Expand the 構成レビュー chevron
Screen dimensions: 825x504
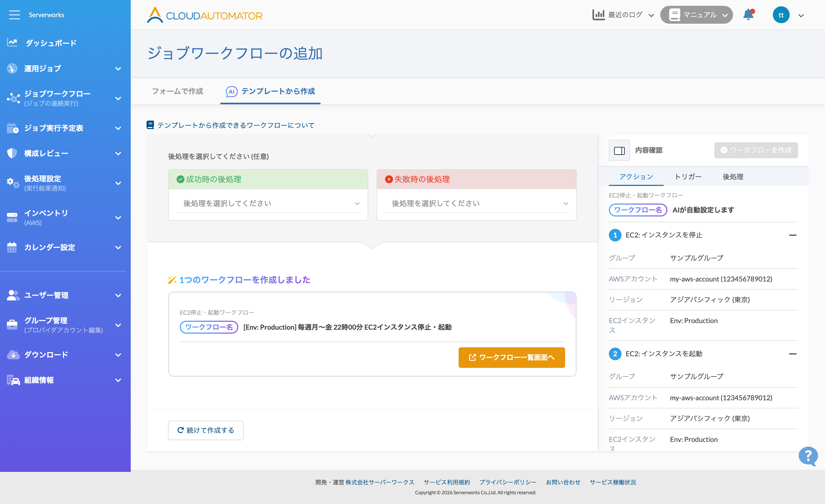[x=118, y=154]
